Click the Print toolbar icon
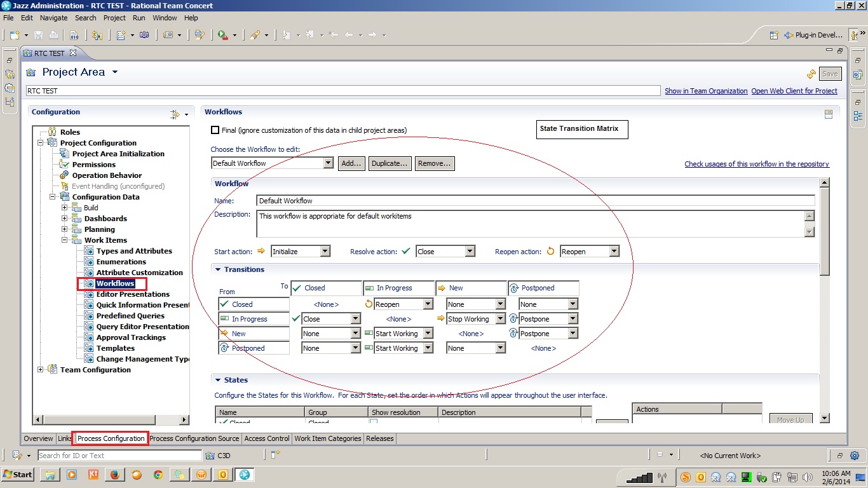Image resolution: width=868 pixels, height=488 pixels. point(54,35)
